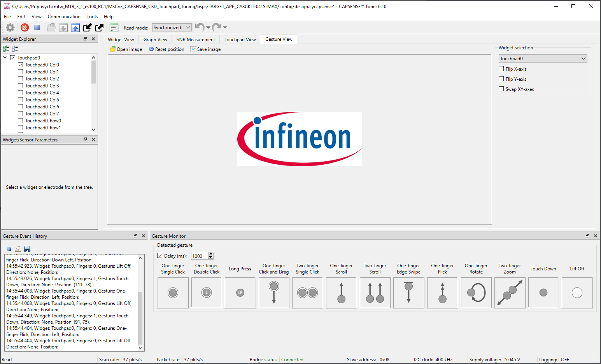Screen dimensions: 601x364
Task: Click the Two-finger Scroll gesture icon
Action: click(x=375, y=293)
